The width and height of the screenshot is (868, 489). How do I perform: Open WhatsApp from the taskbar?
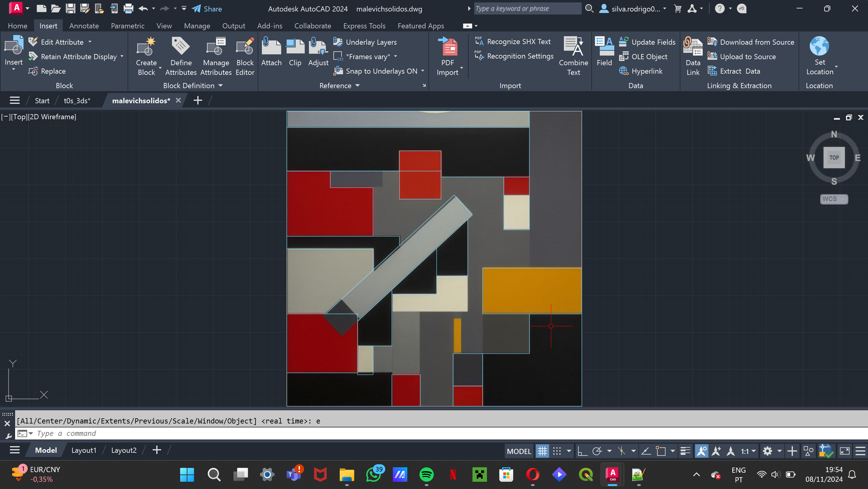(373, 475)
